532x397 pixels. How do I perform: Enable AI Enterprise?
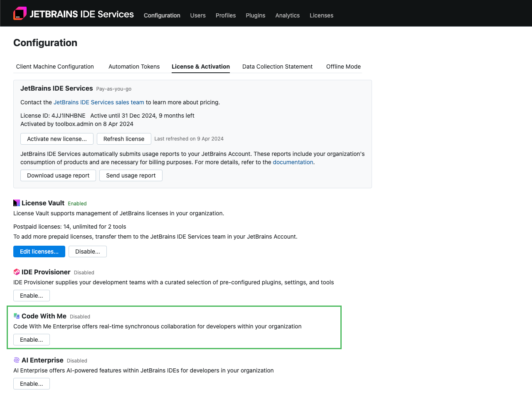(32, 384)
